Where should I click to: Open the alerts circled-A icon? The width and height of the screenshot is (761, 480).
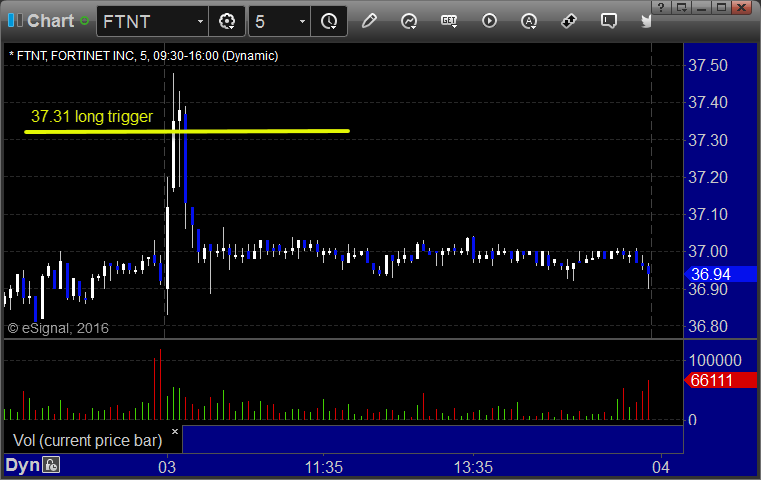tap(529, 21)
